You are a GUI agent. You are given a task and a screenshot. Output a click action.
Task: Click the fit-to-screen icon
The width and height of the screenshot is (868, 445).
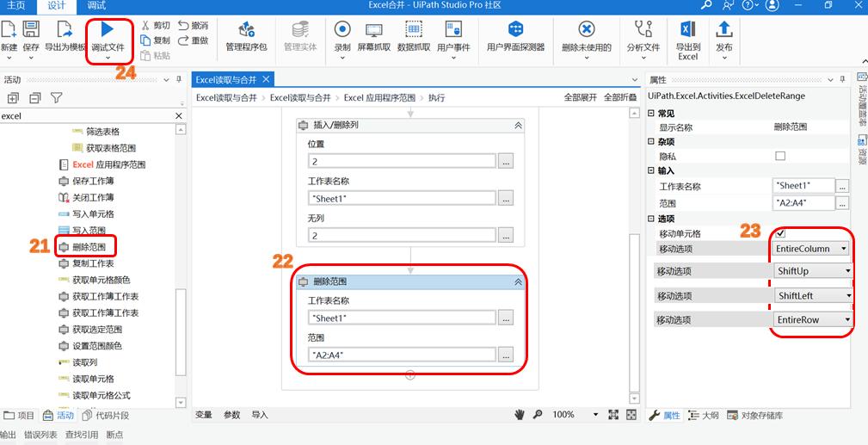coord(613,415)
